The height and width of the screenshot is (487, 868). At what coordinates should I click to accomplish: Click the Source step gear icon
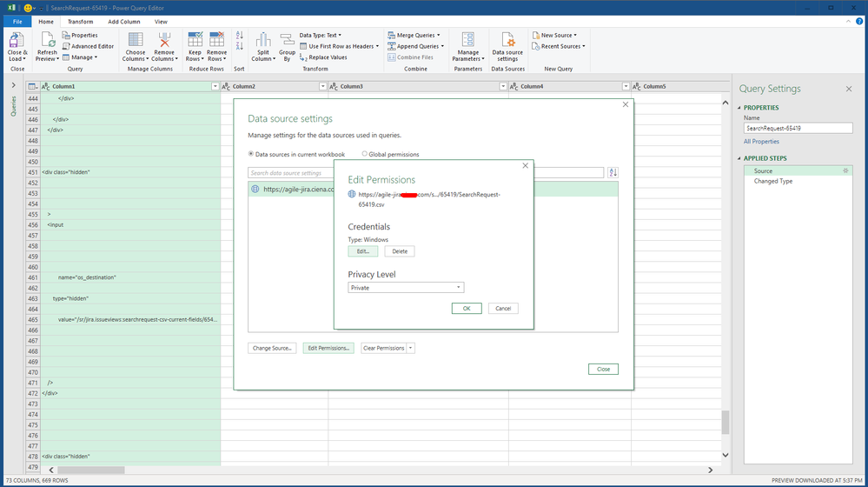click(x=845, y=170)
